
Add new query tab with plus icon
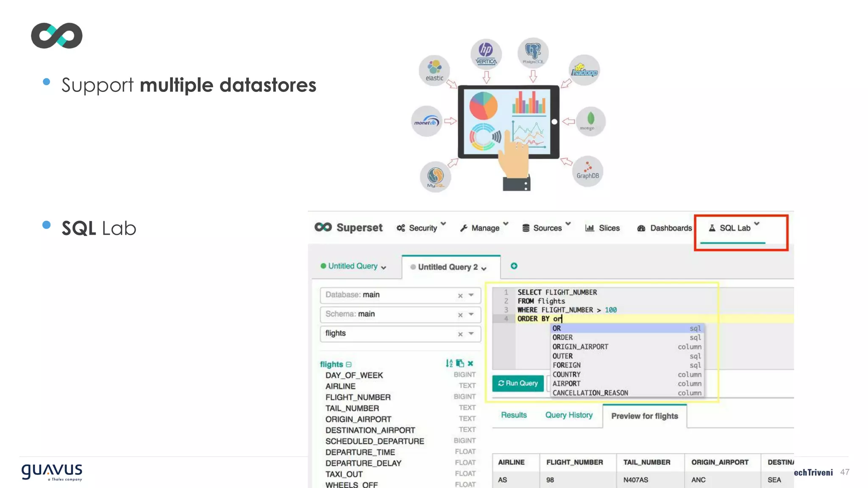tap(514, 266)
